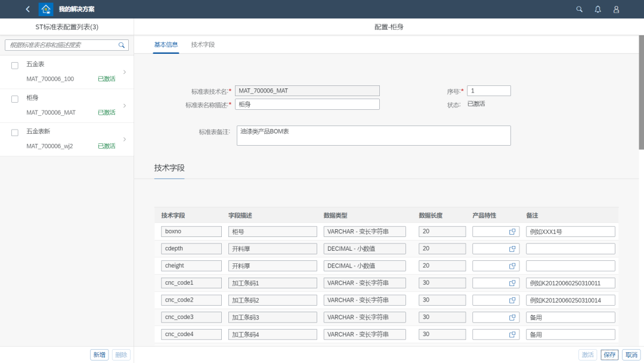This screenshot has width=644, height=363.
Task: Click the 保存 button
Action: pos(609,355)
